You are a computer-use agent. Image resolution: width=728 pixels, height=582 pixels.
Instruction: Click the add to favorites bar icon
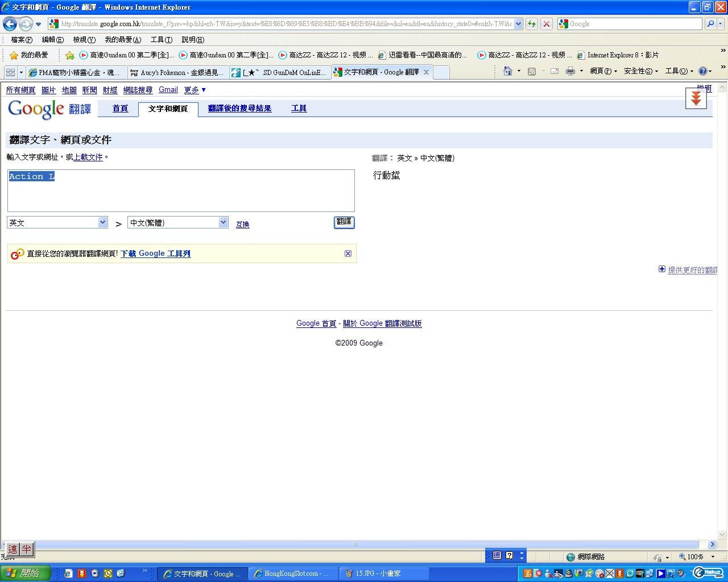[x=69, y=55]
